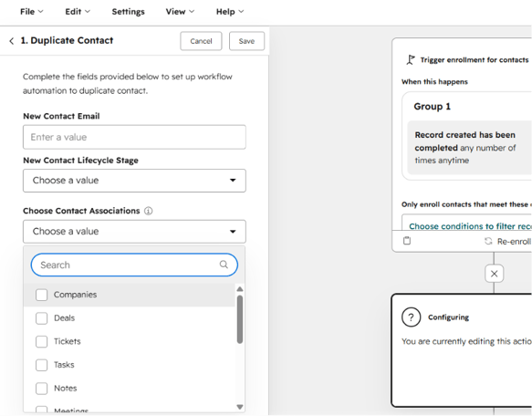The image size is (532, 416).
Task: Focus the New Contact Email input field
Action: click(134, 137)
